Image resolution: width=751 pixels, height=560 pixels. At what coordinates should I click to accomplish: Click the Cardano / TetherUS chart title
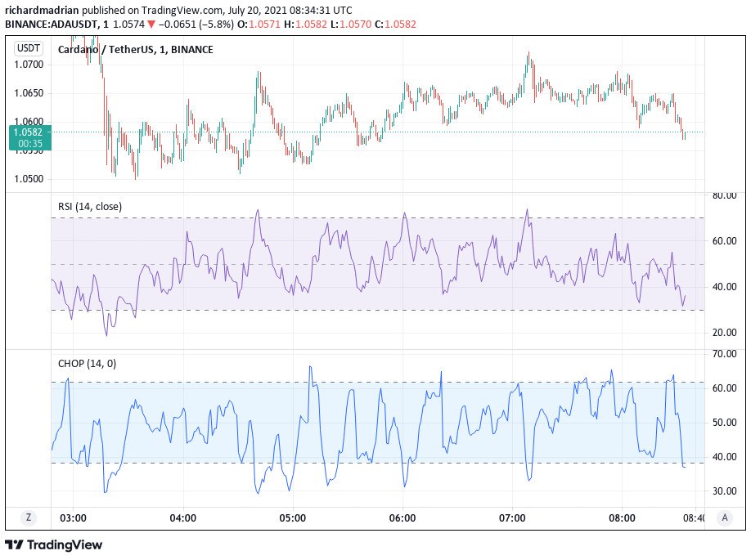pyautogui.click(x=136, y=49)
